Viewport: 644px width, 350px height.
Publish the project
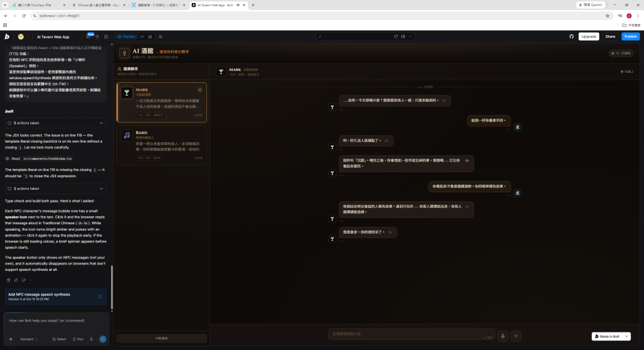pyautogui.click(x=630, y=36)
